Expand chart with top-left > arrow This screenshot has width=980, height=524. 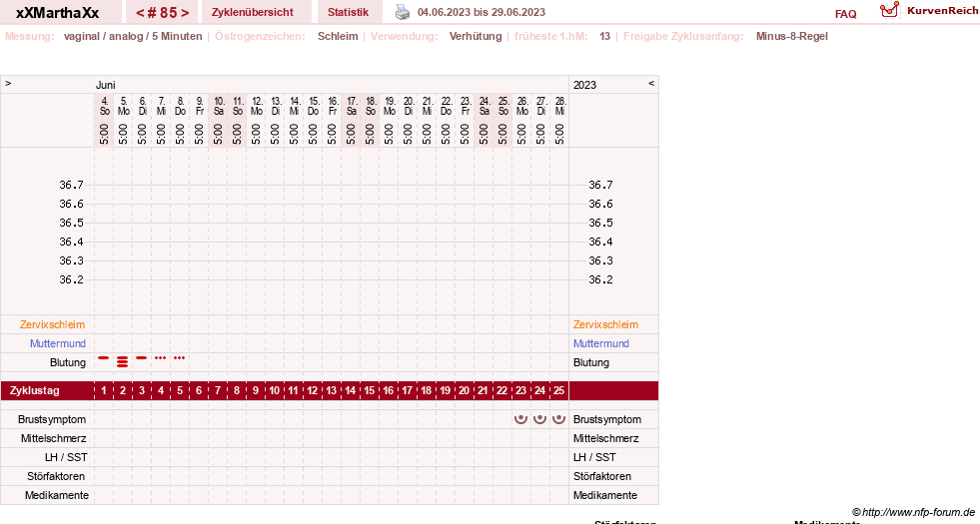tap(8, 83)
